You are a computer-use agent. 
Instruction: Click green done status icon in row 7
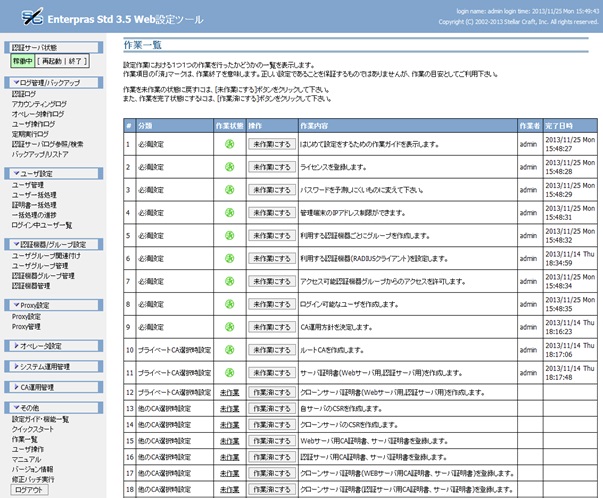[230, 281]
